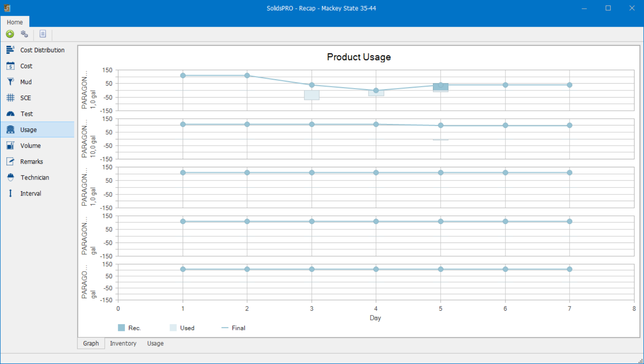Switch to the Inventory tab

(x=123, y=343)
